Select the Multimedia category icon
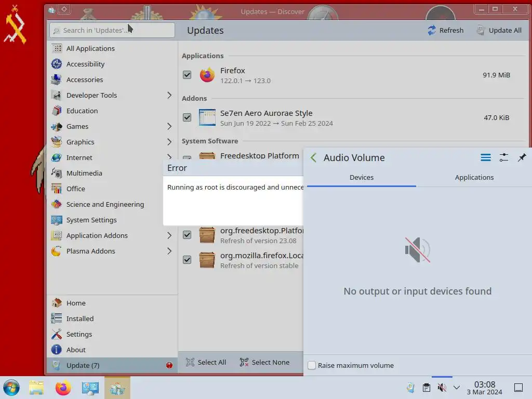 (56, 174)
